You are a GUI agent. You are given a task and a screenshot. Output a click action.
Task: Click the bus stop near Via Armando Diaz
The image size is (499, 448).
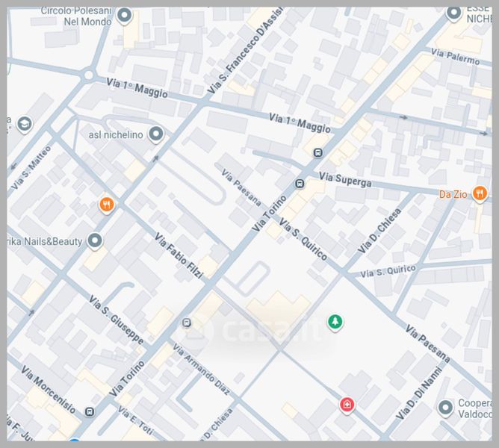click(x=186, y=323)
